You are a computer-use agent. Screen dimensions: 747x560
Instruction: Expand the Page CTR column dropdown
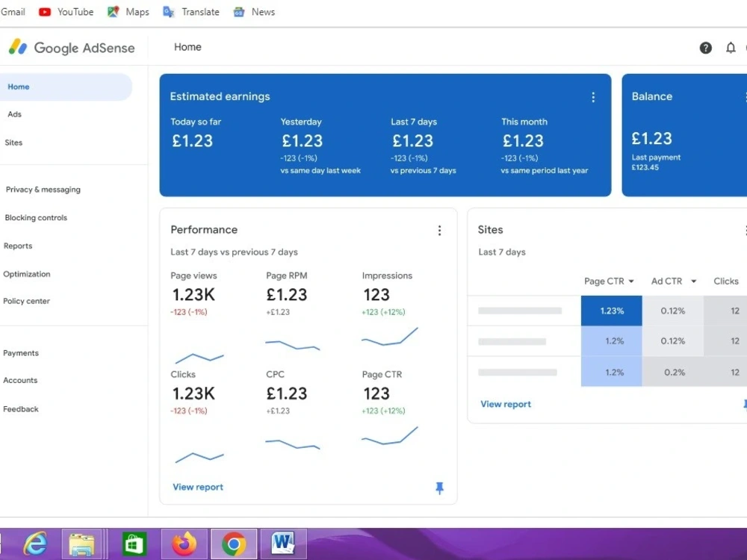(x=631, y=281)
